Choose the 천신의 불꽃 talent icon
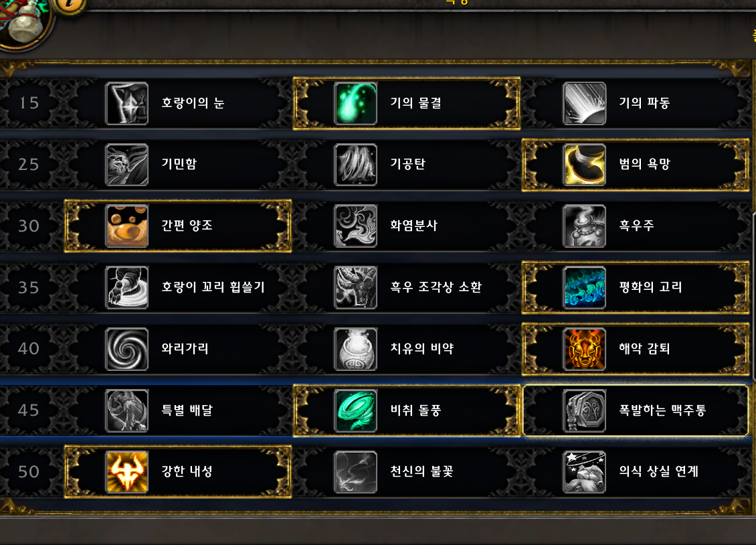Screen dimensions: 756x545 (x=356, y=472)
